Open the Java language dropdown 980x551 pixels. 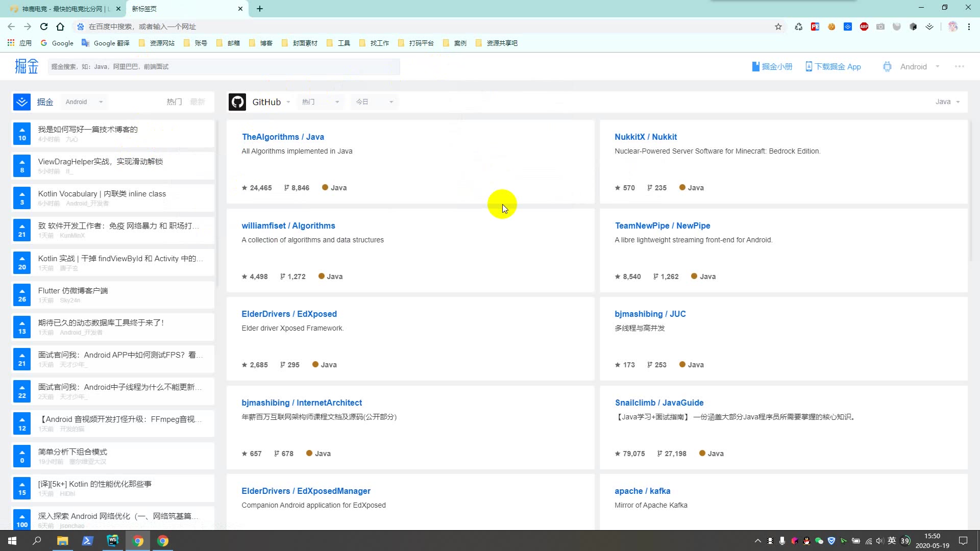(x=947, y=102)
